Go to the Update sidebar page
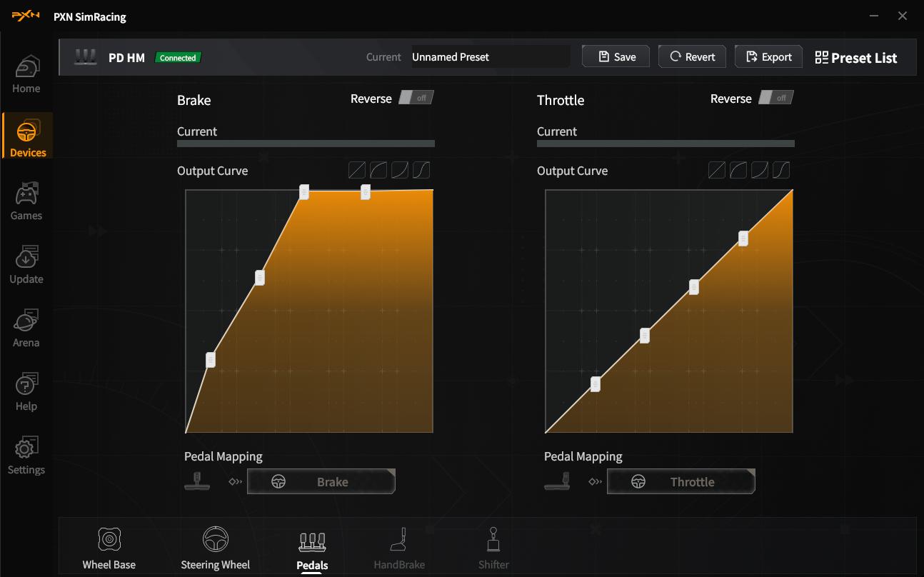Viewport: 924px width, 577px height. point(26,265)
